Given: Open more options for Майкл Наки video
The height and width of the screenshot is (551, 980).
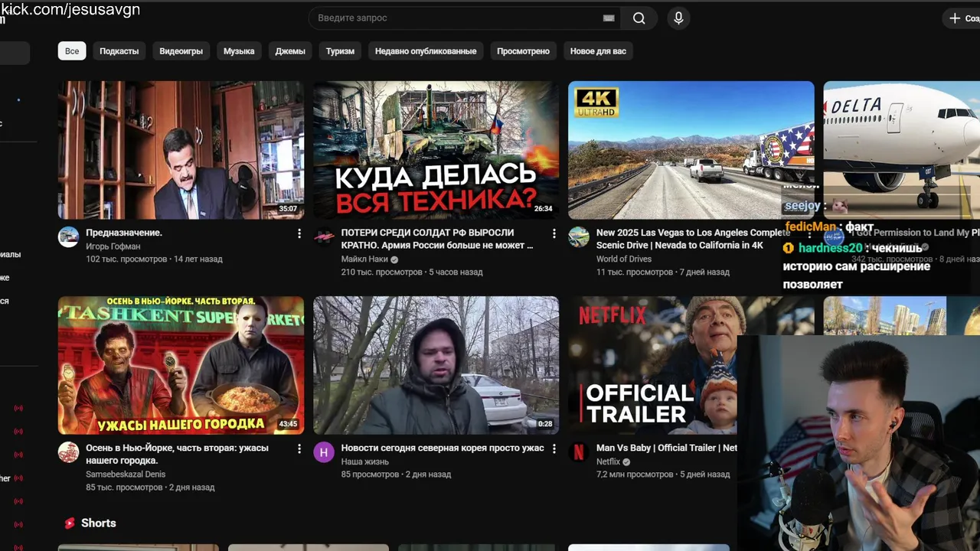Looking at the screenshot, I should pos(554,233).
